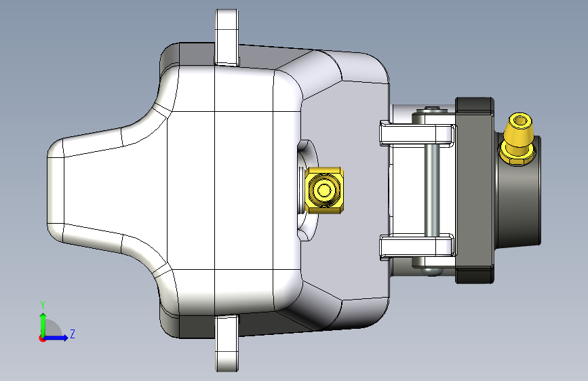This screenshot has width=588, height=381.
Task: Select the dark gray rectangular flange plate
Action: point(475,190)
